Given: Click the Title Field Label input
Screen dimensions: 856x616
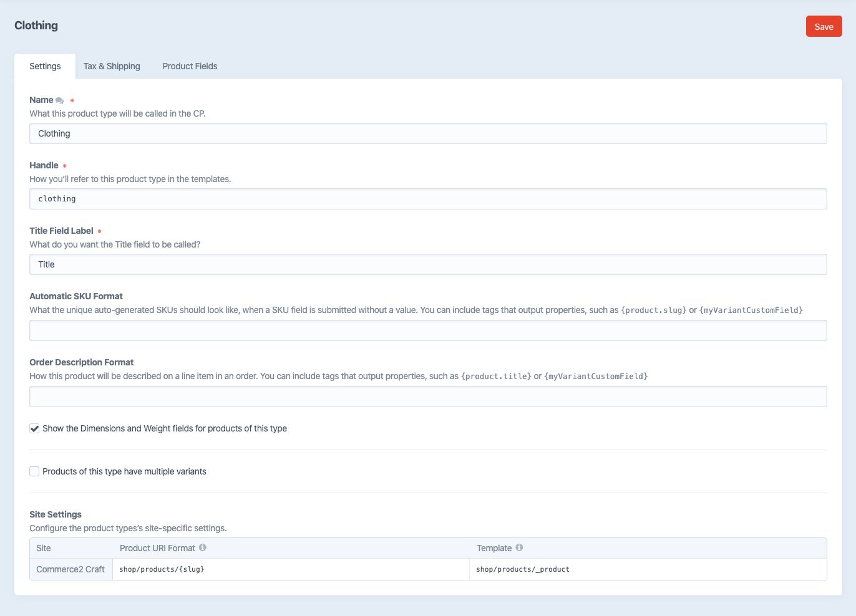Looking at the screenshot, I should tap(428, 264).
